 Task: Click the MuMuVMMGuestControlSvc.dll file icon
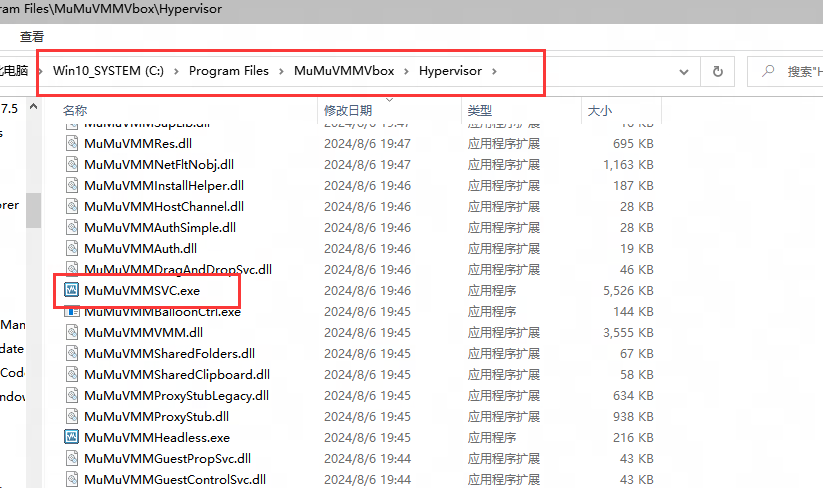tap(72, 479)
